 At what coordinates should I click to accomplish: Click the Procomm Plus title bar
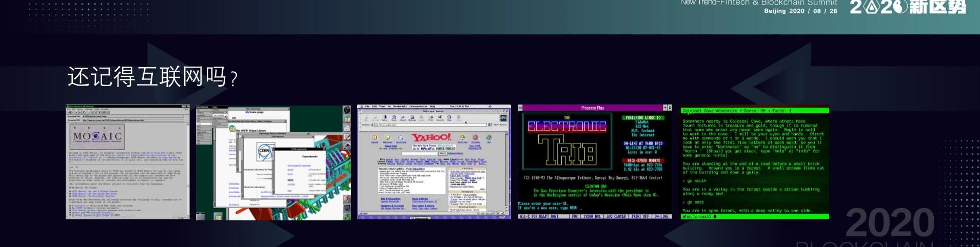592,108
